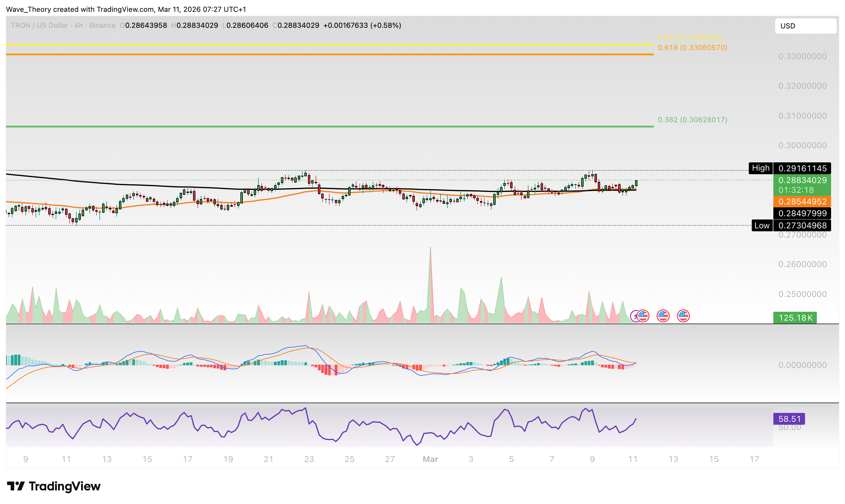
Task: Click the green current price 0.28834029 tag
Action: click(x=802, y=180)
